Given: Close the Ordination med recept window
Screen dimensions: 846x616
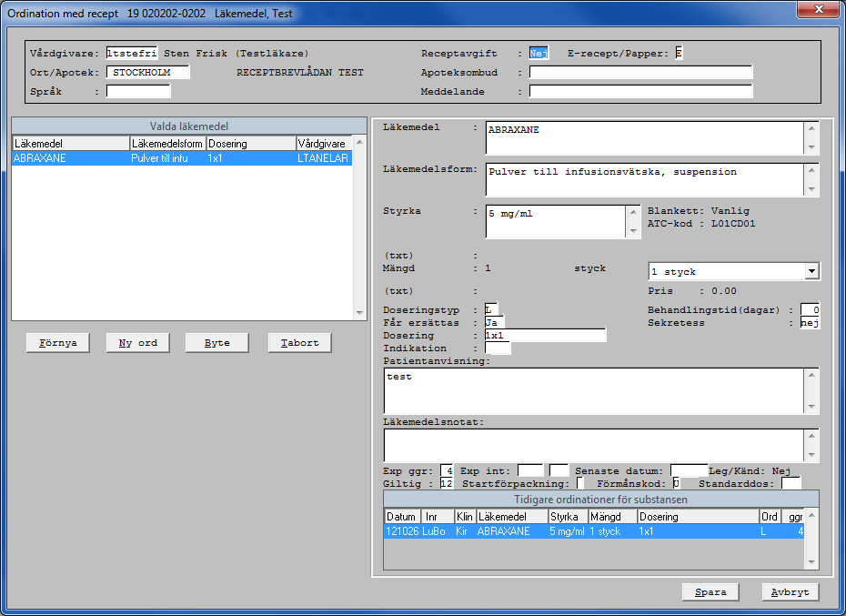Looking at the screenshot, I should 819,9.
